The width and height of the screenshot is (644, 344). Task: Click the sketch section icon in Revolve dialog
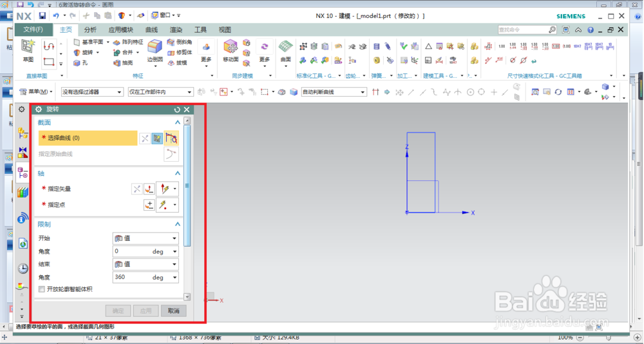pyautogui.click(x=157, y=139)
